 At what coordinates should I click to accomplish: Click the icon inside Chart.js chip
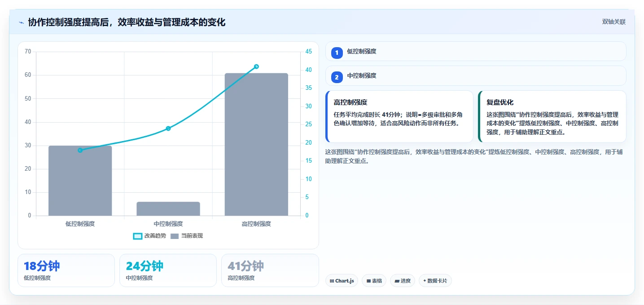pyautogui.click(x=332, y=281)
